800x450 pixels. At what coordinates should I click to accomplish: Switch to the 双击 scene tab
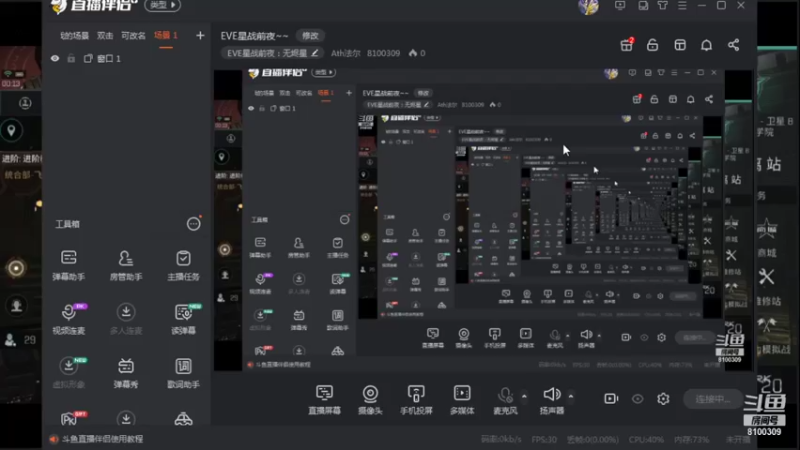[x=105, y=36]
